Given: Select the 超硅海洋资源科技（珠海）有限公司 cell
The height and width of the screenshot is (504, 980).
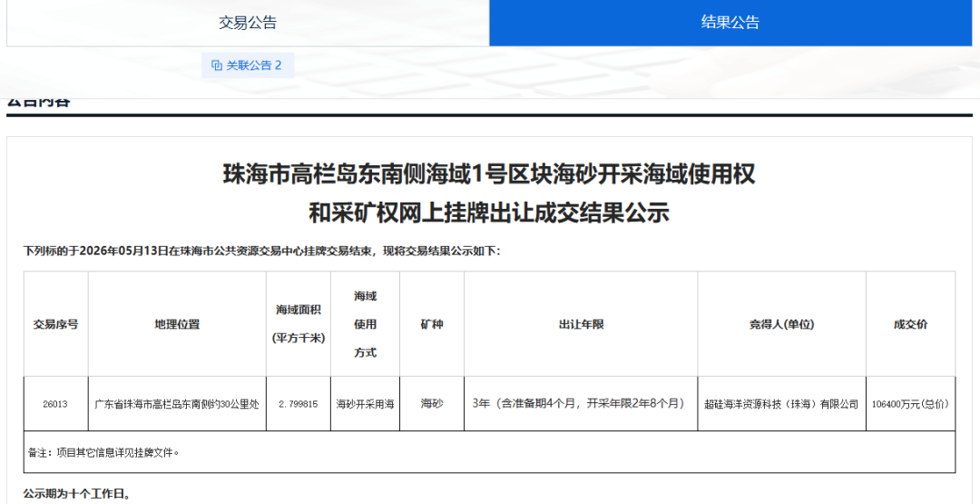Looking at the screenshot, I should pos(782,404).
